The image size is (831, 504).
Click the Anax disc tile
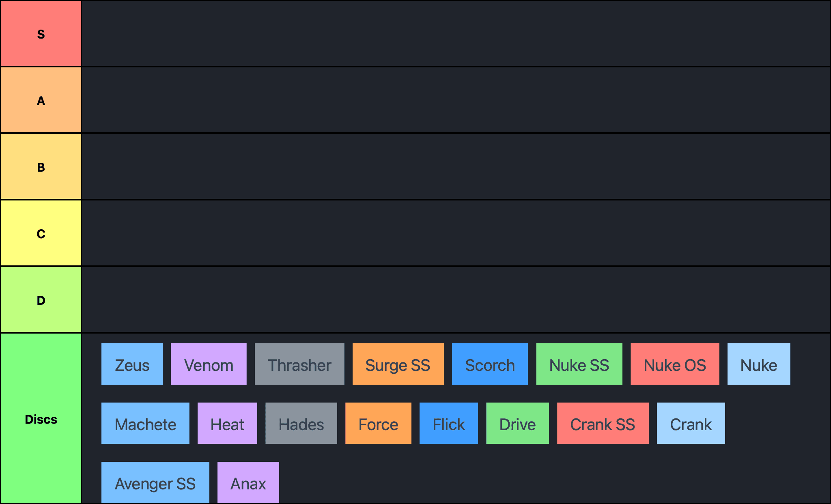point(248,482)
